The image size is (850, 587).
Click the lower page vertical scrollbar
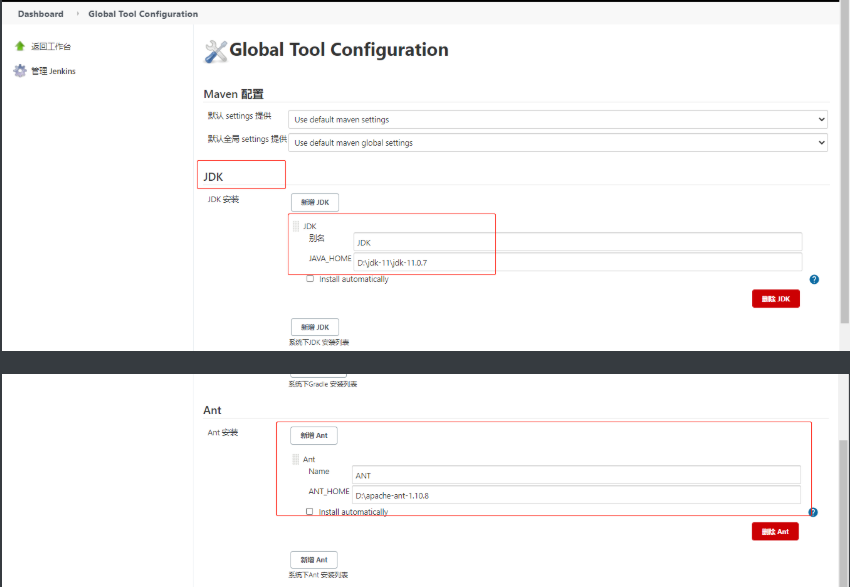pos(845,512)
